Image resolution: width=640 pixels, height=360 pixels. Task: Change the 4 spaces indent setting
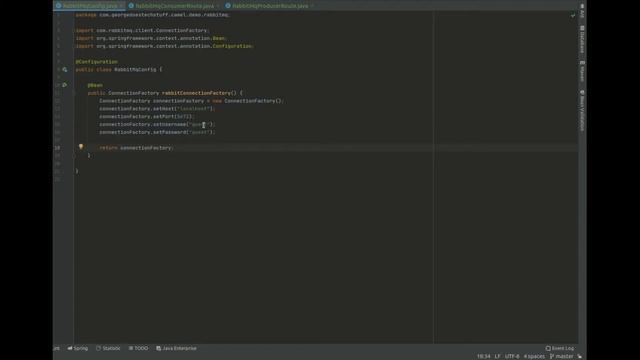(x=534, y=356)
